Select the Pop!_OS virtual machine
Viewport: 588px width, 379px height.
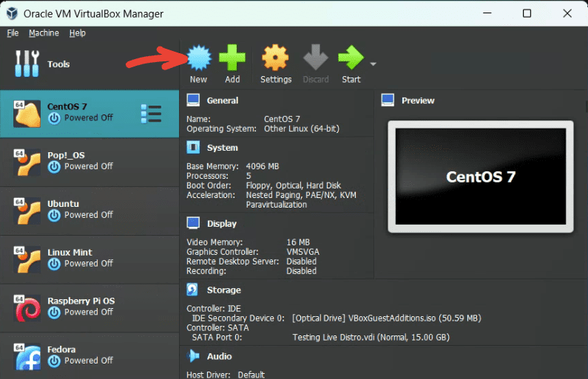[x=89, y=163]
